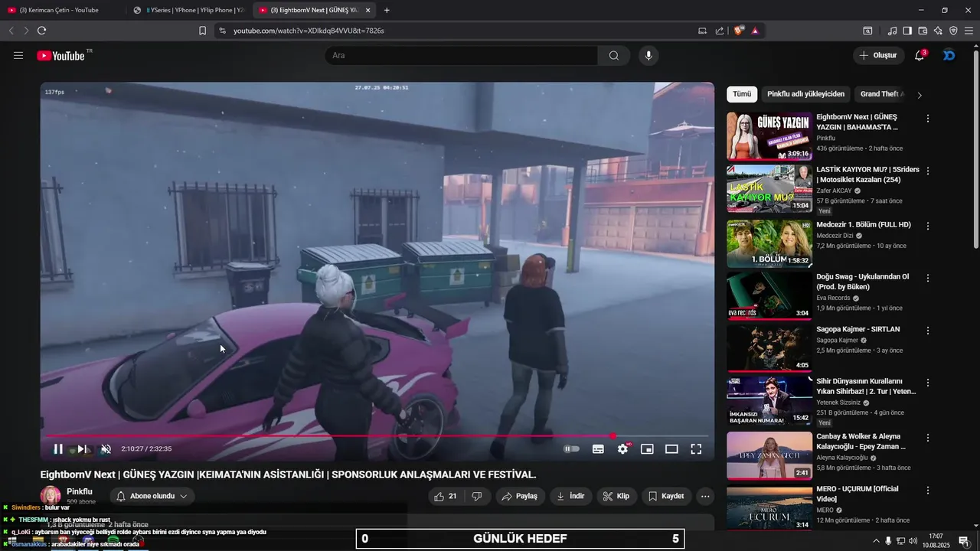Screen dimensions: 980x551
Task: Click the search magnifier button
Action: click(614, 55)
